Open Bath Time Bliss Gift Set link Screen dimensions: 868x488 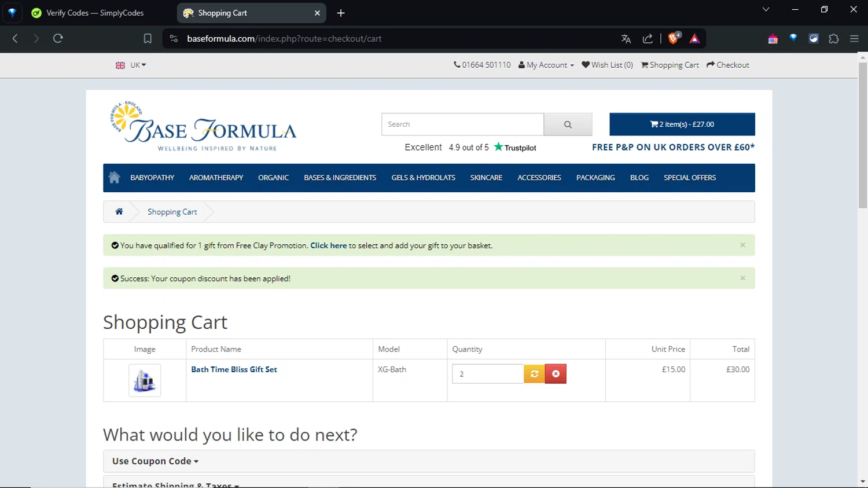[234, 369]
